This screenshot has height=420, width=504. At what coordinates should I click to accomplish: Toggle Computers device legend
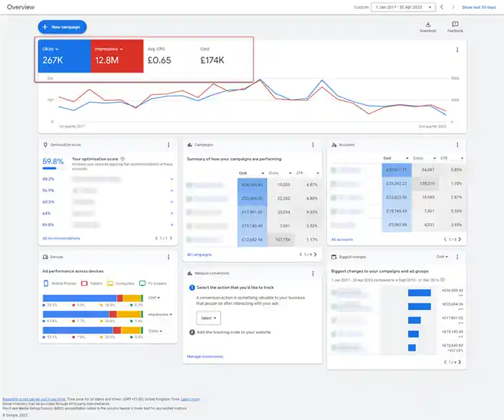click(121, 283)
